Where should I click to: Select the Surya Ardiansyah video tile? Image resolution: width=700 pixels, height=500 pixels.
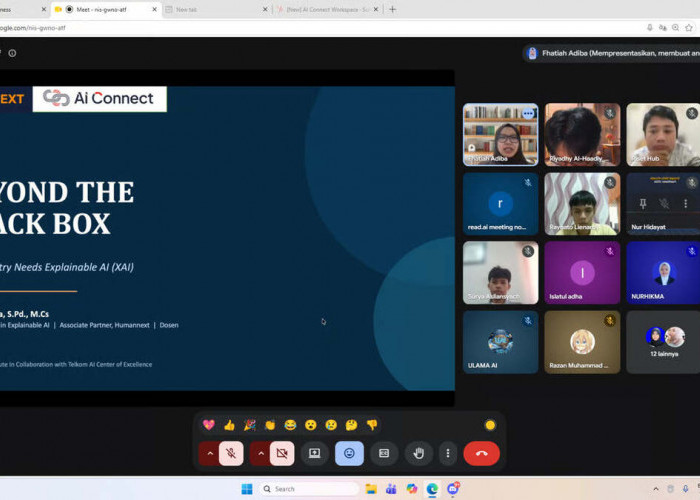tap(500, 273)
